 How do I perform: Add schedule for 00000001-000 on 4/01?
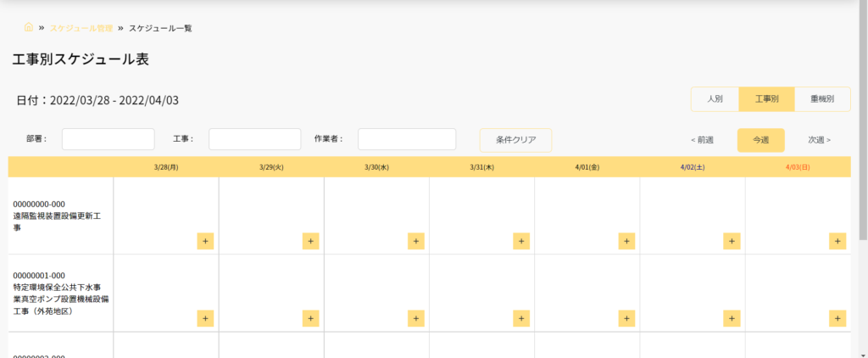click(626, 318)
